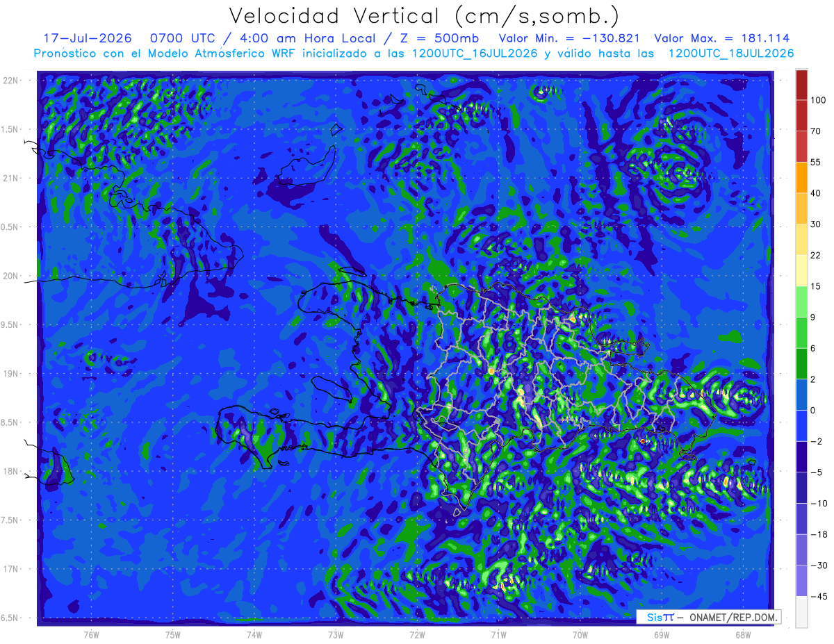Select the lavender swatch between -30 and -45

pyautogui.click(x=801, y=580)
